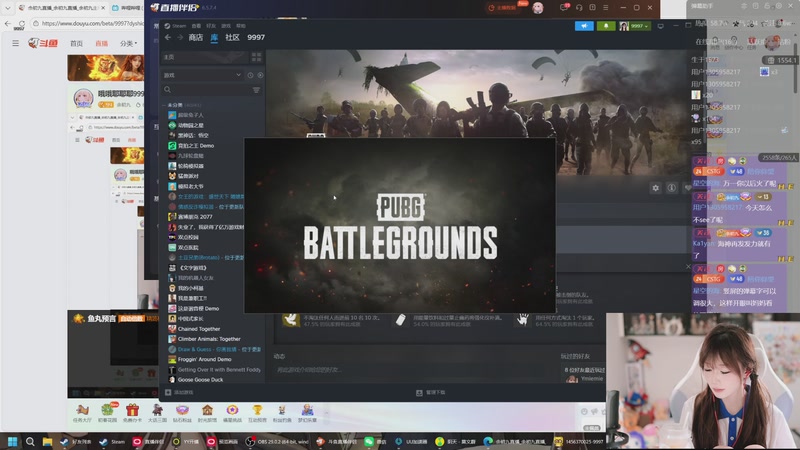Open the Douyu 直播 link

coord(102,43)
